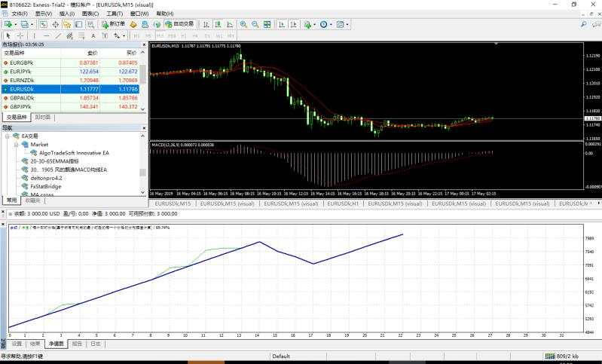Viewport: 602px width, 364px height.
Task: Open the 图表(C) menu
Action: point(90,14)
